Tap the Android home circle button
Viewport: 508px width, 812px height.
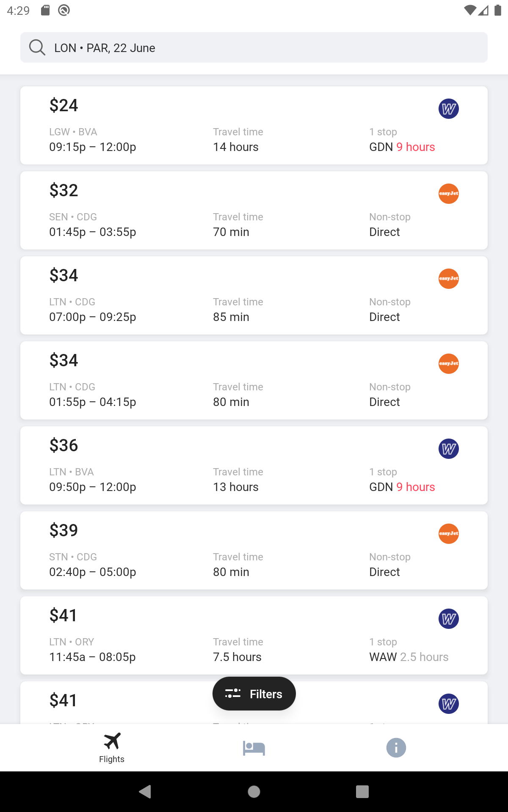254,791
